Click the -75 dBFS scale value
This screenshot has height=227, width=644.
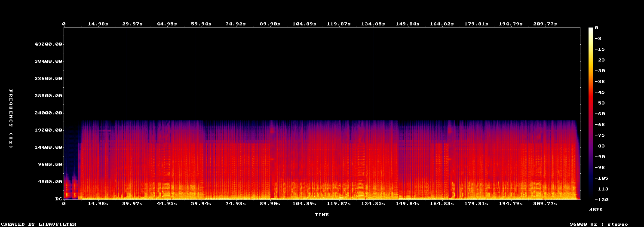pos(600,135)
